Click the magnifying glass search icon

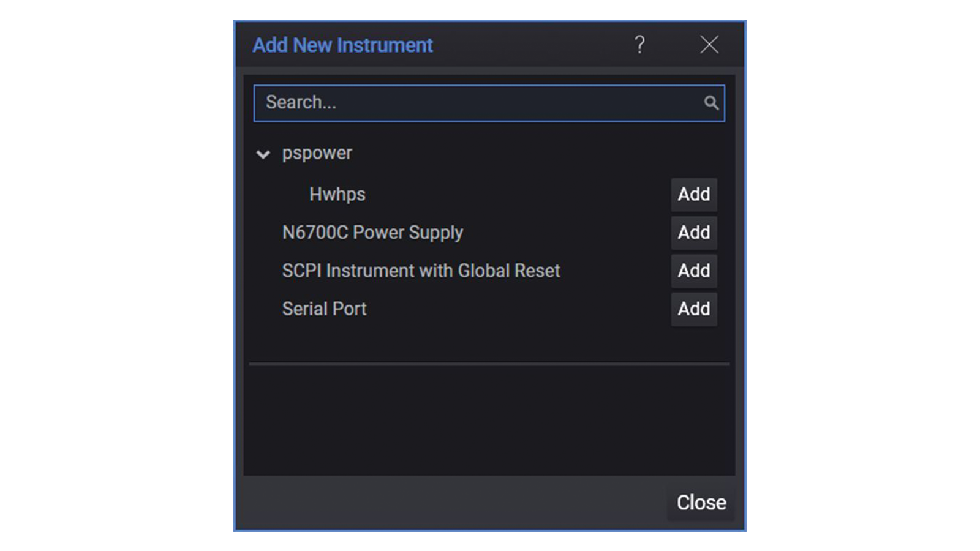(x=710, y=103)
